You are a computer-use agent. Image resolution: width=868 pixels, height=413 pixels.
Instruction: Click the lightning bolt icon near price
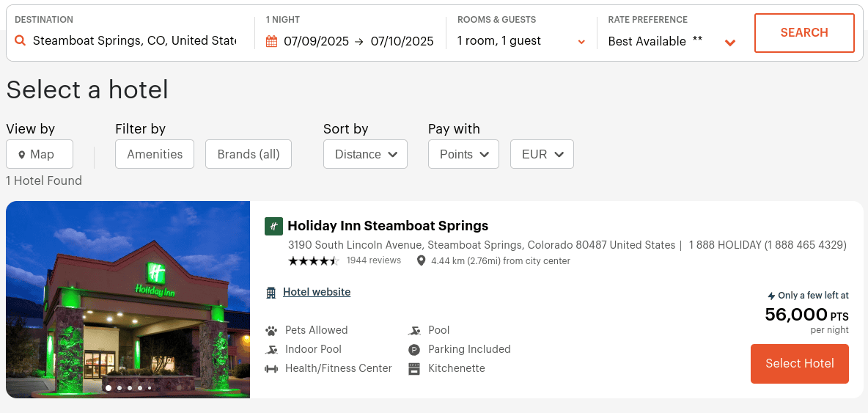(x=772, y=296)
